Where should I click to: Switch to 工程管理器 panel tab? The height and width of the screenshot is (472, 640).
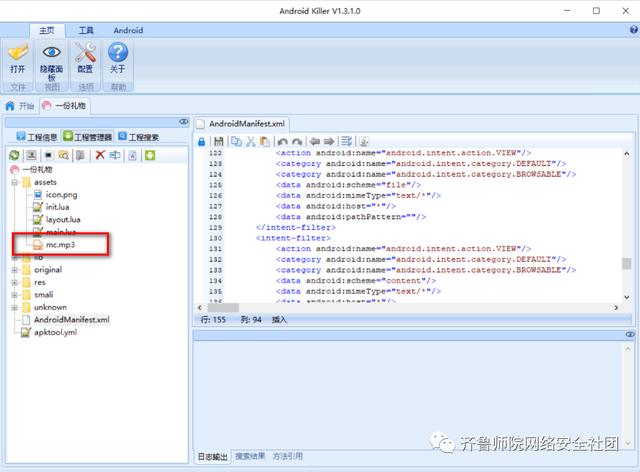[x=88, y=137]
